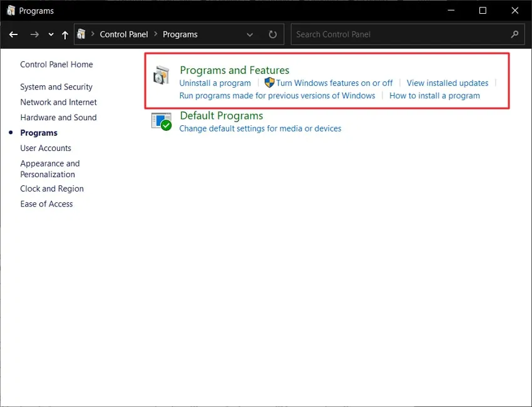Open System and Security category

(x=56, y=87)
